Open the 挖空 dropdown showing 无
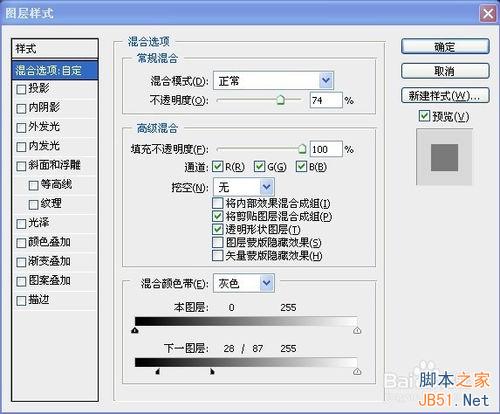Viewport: 500px width, 414px height. (244, 187)
